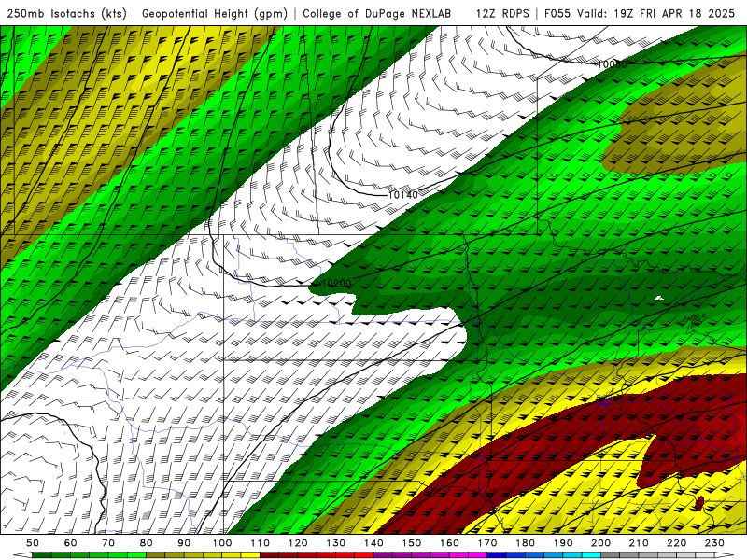Viewport: 747px width, 560px height.
Task: Click the 150 value on the color scale
Action: pyautogui.click(x=412, y=543)
